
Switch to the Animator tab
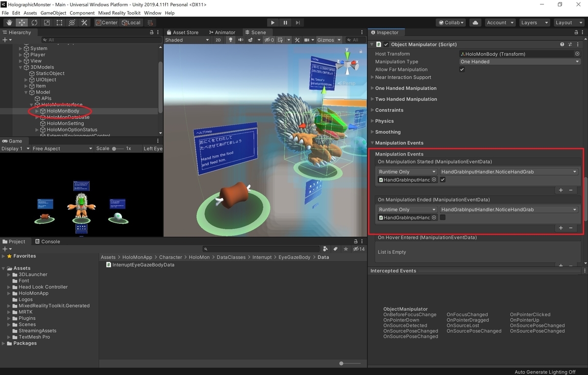221,32
